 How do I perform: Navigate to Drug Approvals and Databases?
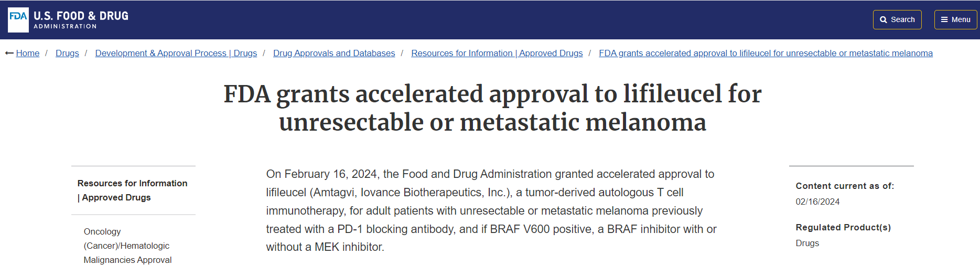(x=334, y=53)
